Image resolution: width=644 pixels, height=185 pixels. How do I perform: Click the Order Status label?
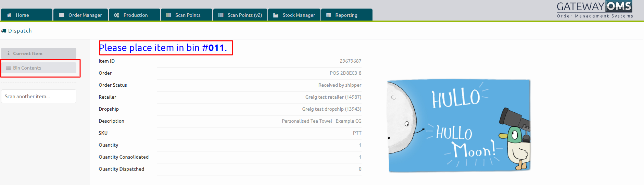pyautogui.click(x=113, y=85)
